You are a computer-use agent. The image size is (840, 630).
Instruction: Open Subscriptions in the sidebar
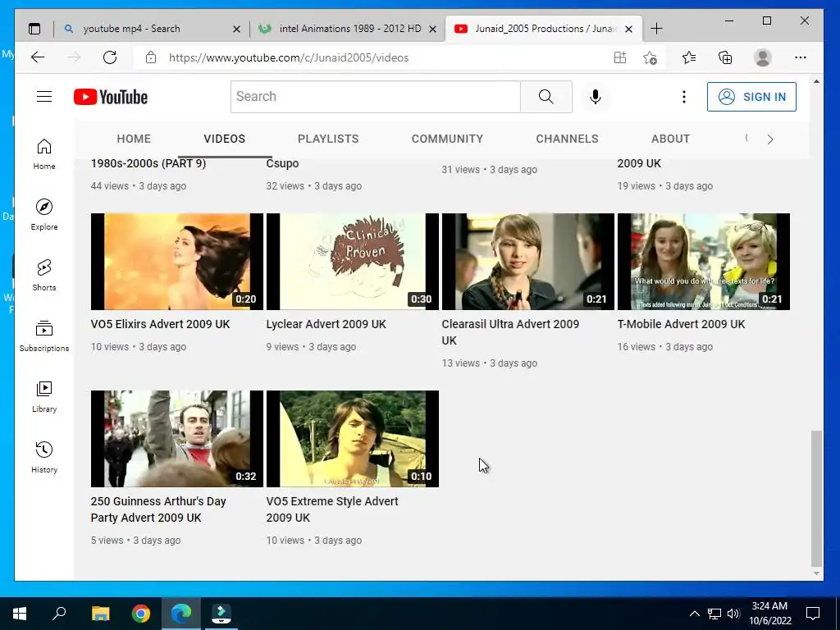pyautogui.click(x=44, y=336)
